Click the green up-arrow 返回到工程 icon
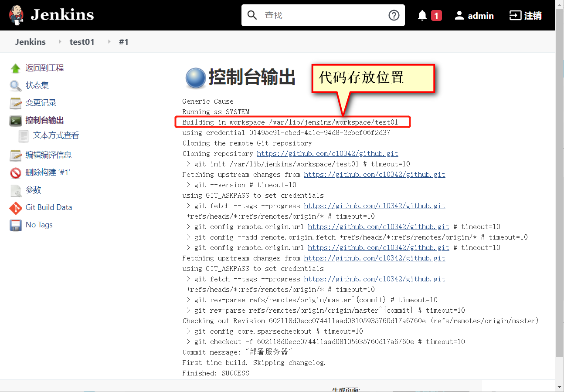Image resolution: width=564 pixels, height=392 pixels. coord(16,68)
